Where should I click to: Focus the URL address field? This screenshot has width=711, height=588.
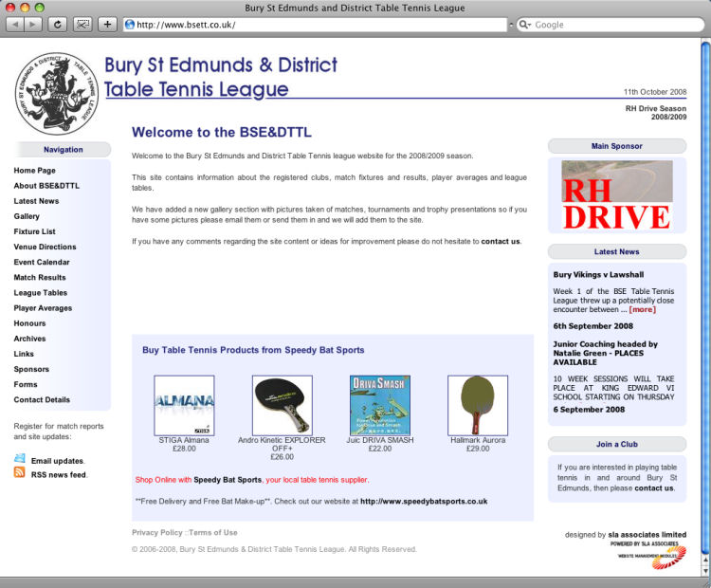click(x=315, y=25)
